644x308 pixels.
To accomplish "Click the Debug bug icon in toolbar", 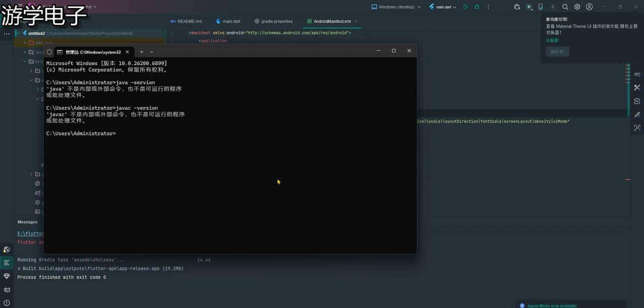I will pyautogui.click(x=477, y=7).
